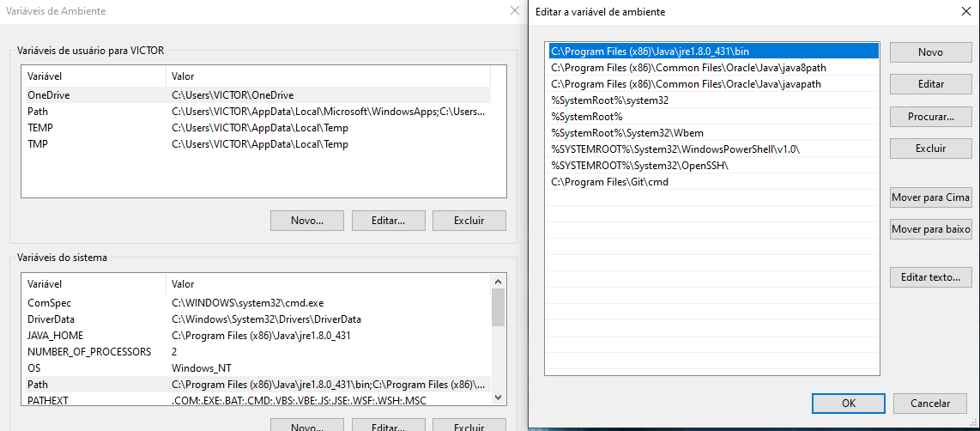This screenshot has width=980, height=431.
Task: Confirm with the OK button
Action: [849, 404]
